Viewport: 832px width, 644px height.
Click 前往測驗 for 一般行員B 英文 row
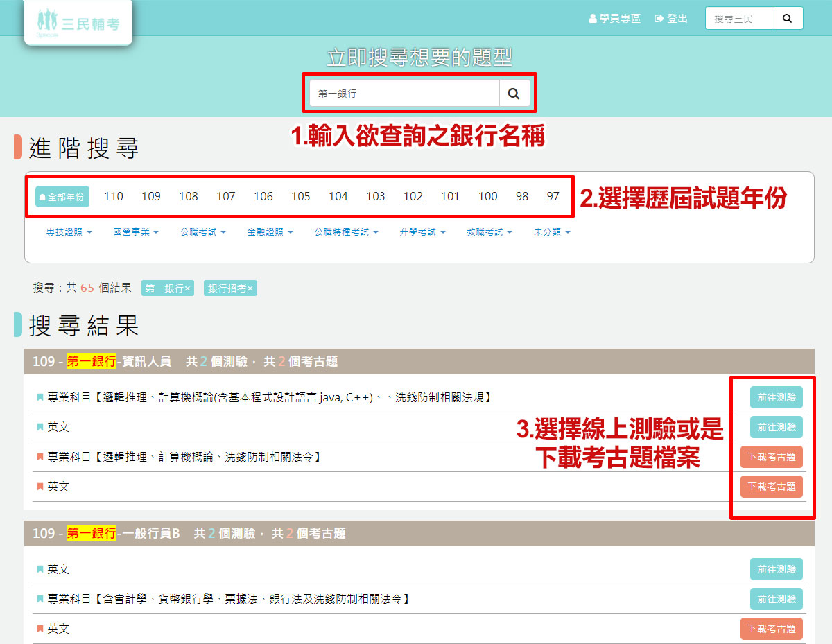click(x=777, y=569)
